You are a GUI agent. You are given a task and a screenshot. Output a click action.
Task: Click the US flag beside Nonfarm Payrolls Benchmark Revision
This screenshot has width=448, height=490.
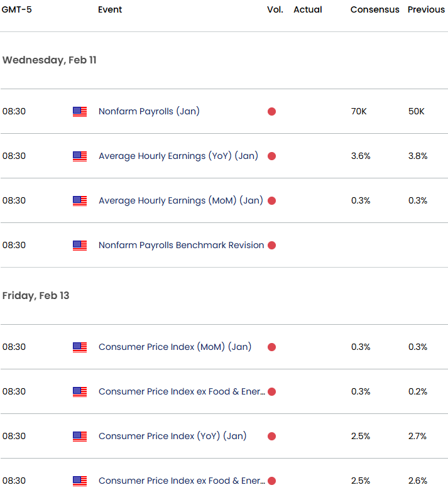80,246
